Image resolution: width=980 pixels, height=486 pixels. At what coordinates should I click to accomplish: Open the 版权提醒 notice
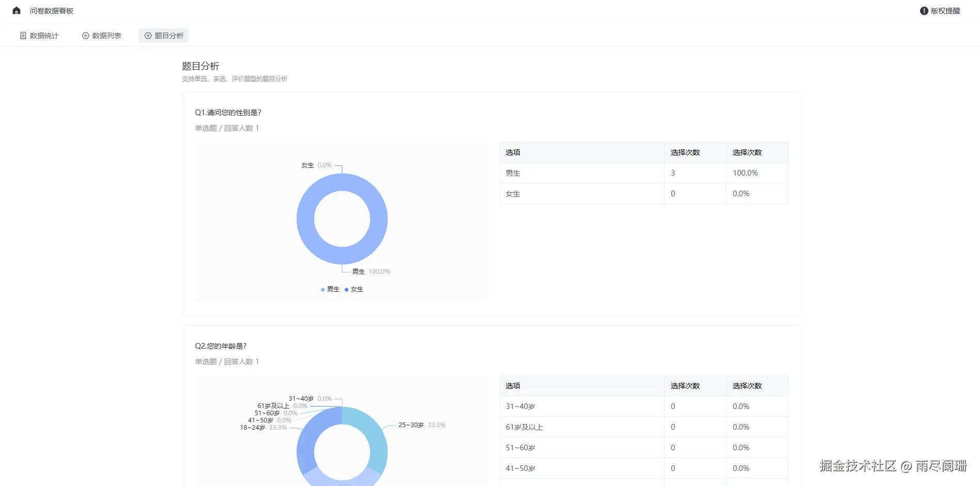tap(945, 10)
